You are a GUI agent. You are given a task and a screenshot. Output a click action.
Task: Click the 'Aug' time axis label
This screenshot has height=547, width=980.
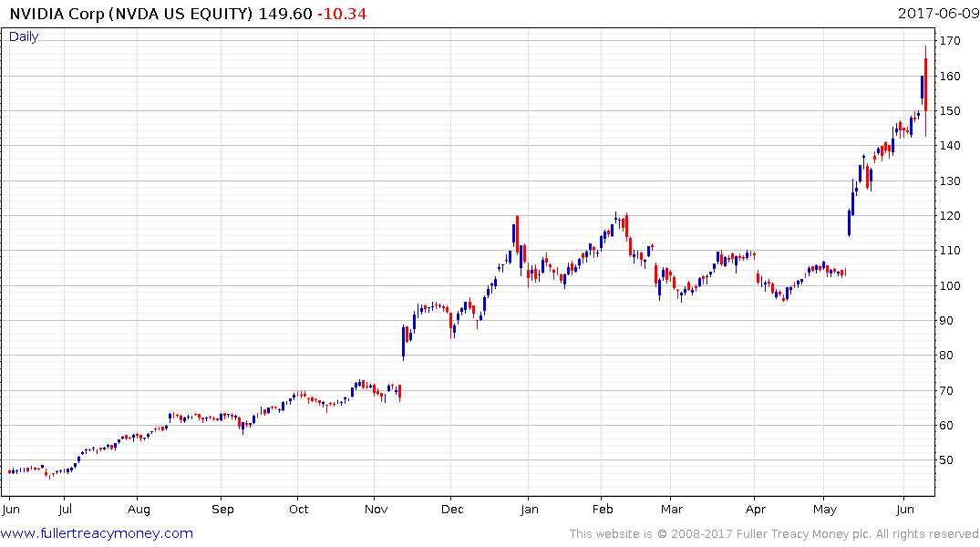[139, 510]
